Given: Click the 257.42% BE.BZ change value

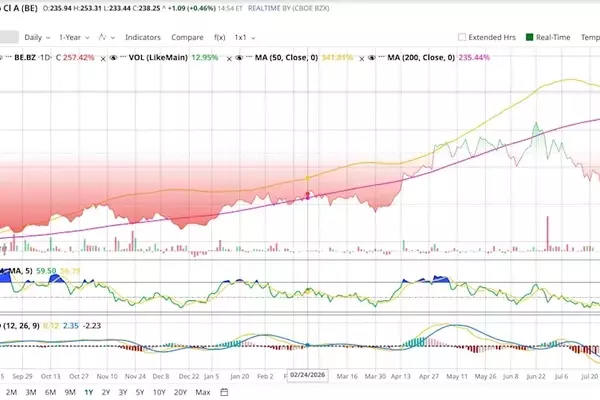Looking at the screenshot, I should (78, 58).
